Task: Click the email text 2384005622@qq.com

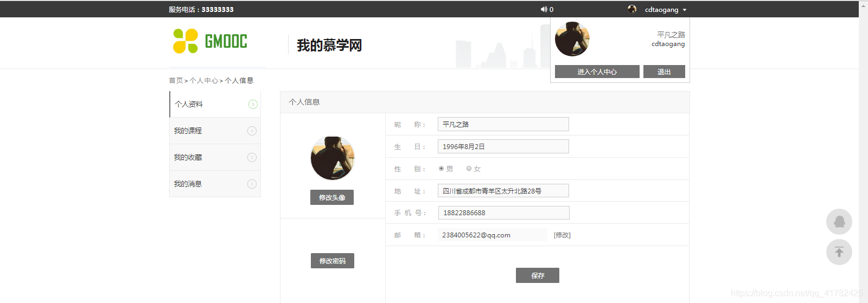Action: (476, 235)
